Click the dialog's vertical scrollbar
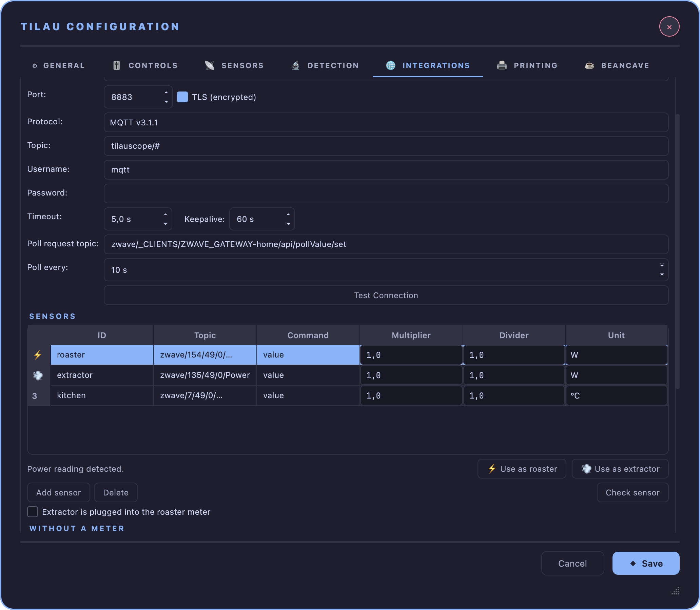 point(677,251)
